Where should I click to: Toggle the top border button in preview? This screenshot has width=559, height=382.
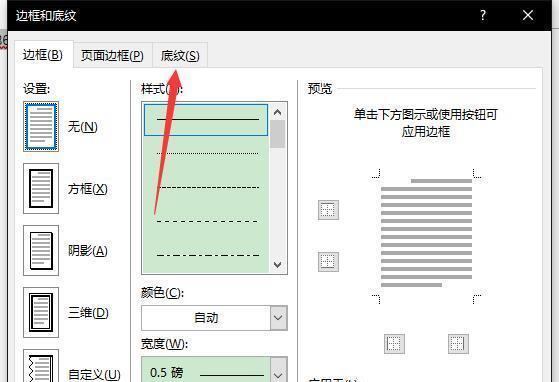[328, 210]
